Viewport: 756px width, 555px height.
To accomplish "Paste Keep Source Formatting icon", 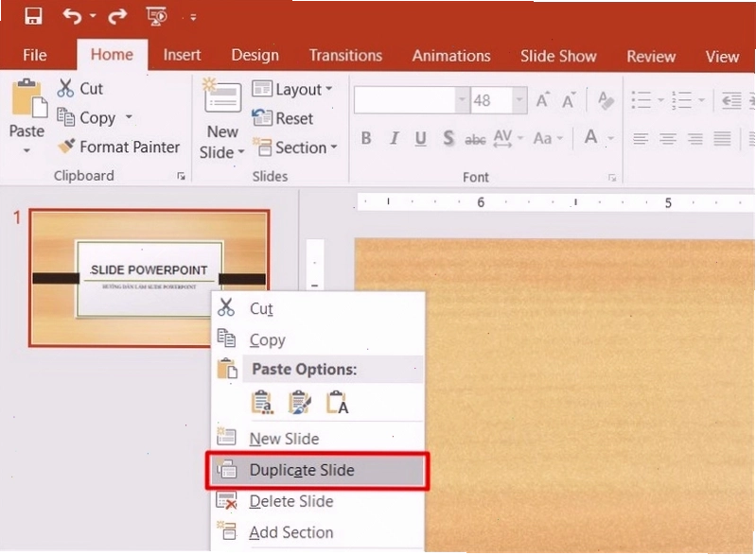I will point(299,402).
